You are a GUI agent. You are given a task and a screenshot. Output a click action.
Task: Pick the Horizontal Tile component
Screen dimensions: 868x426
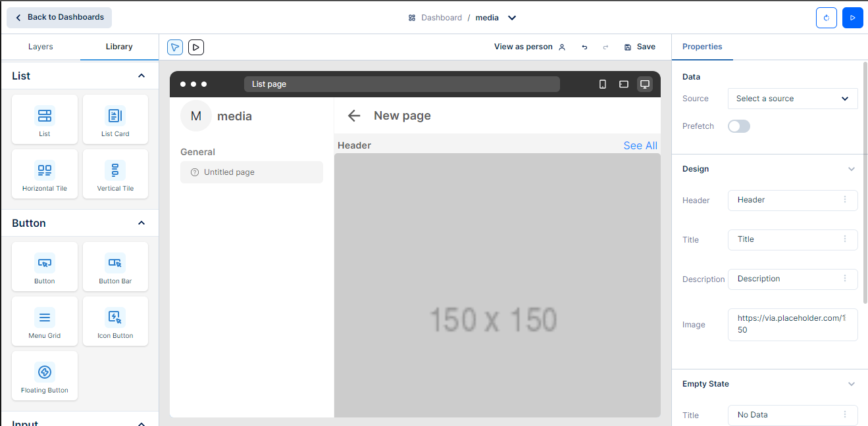point(45,174)
